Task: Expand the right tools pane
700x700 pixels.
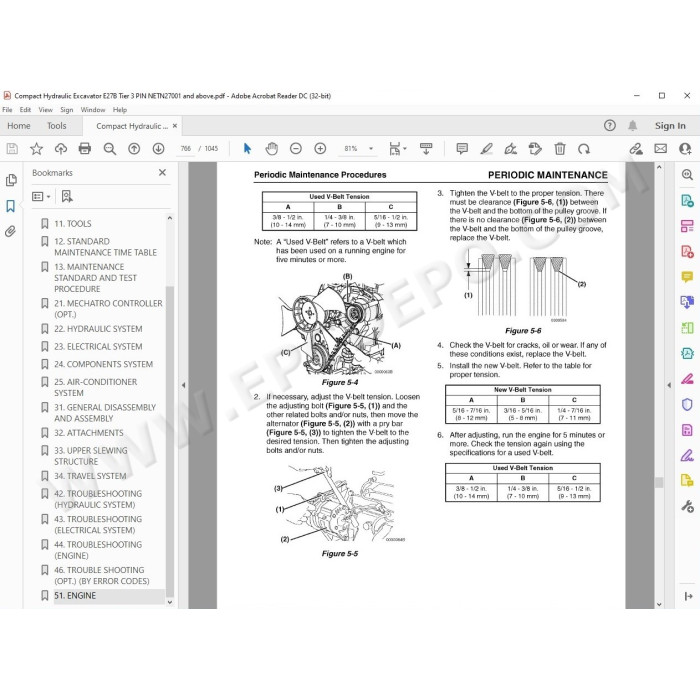Action: pyautogui.click(x=688, y=596)
